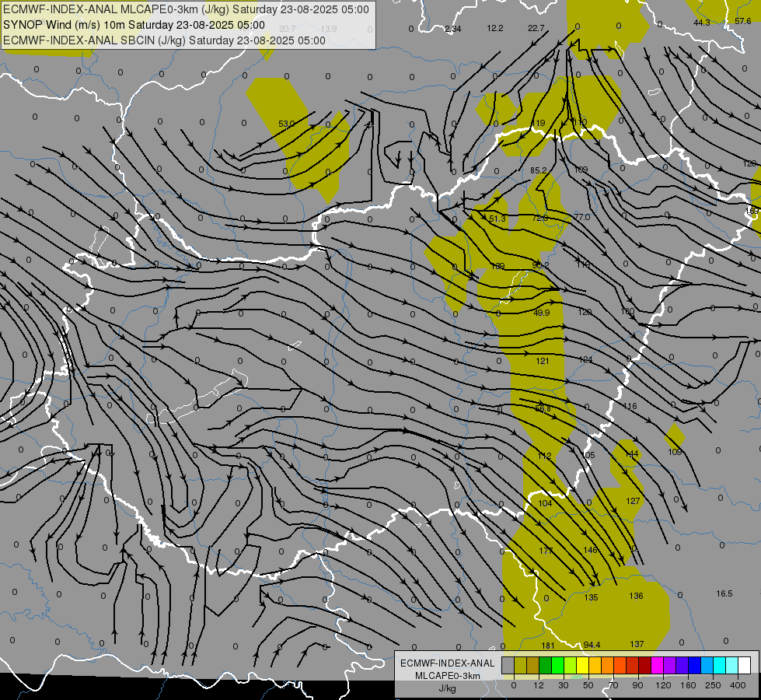Click the map value 49.9

pos(541,313)
